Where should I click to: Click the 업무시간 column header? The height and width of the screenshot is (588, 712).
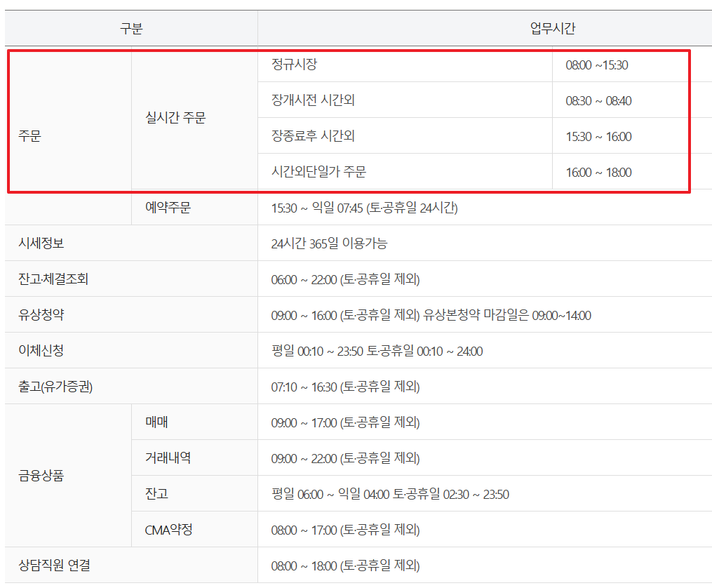pyautogui.click(x=554, y=28)
